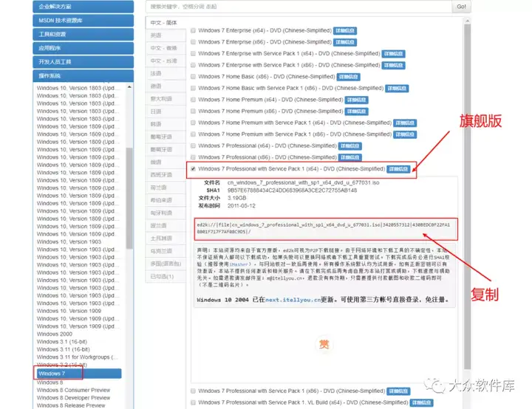Tick Home Premium with Service Pack 1 (x64) checkbox

[193, 123]
